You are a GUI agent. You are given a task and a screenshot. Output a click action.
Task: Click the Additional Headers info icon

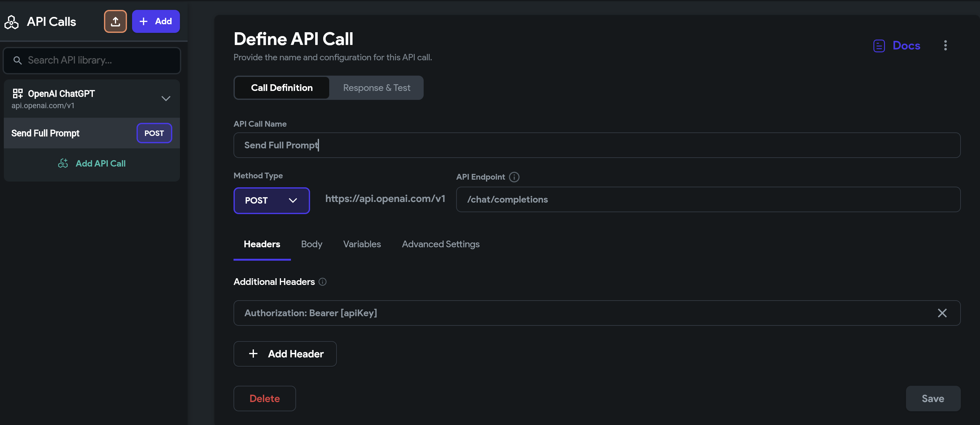pyautogui.click(x=322, y=281)
